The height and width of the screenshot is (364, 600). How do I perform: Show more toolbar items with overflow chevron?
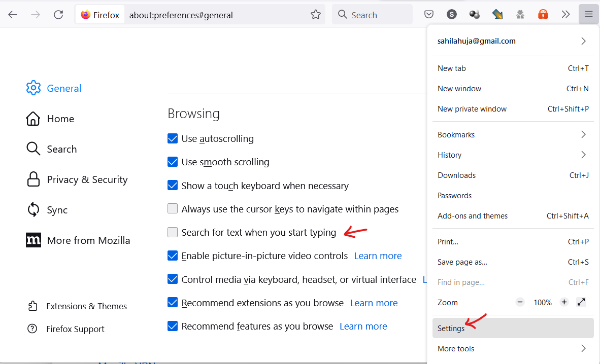point(565,15)
